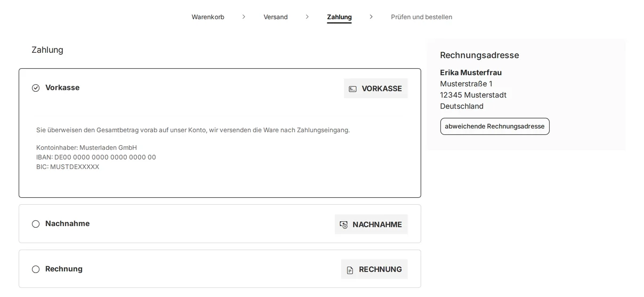Click the Vorkasse option label
Viewport: 644px width, 297px height.
click(x=62, y=87)
